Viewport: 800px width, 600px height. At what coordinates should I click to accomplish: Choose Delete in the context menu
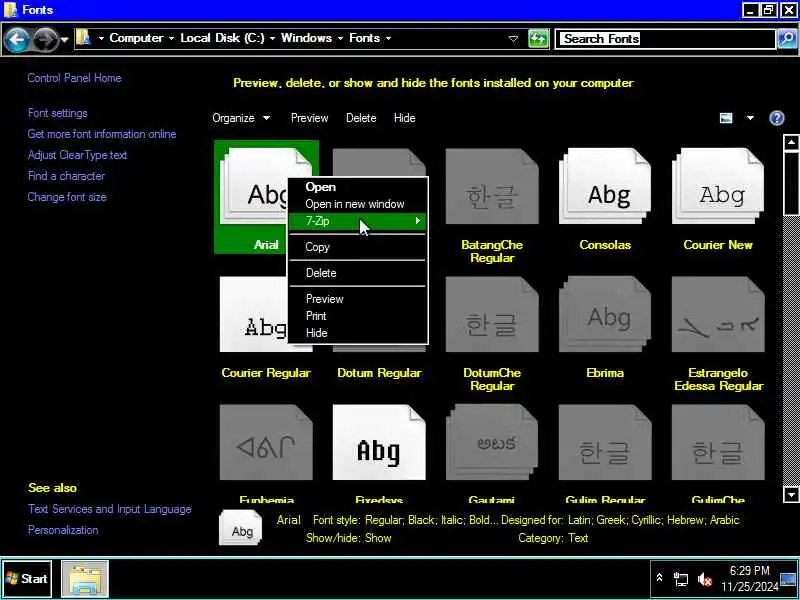pyautogui.click(x=358, y=273)
